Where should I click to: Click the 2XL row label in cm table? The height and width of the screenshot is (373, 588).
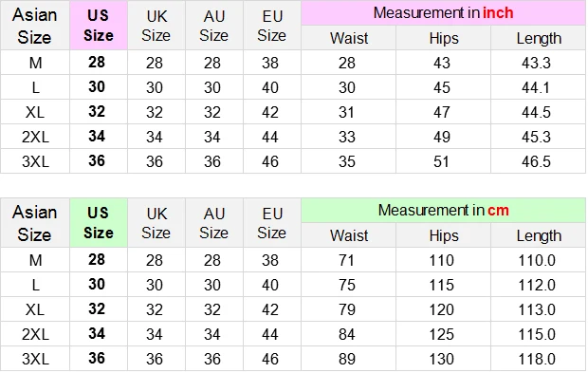tap(35, 334)
